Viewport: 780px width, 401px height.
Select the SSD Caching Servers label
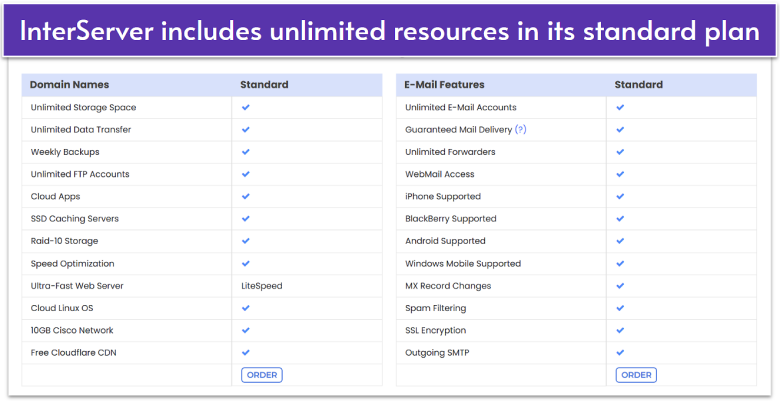click(75, 219)
